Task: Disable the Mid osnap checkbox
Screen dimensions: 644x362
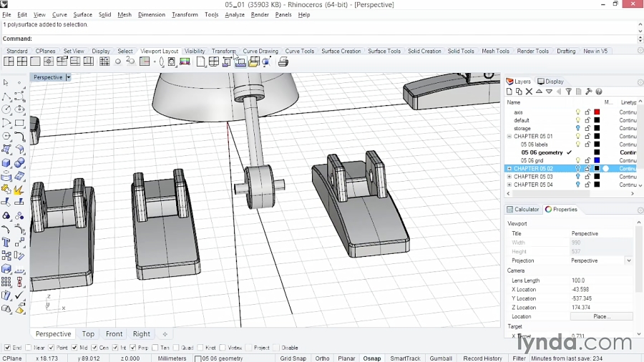Action: 74,348
